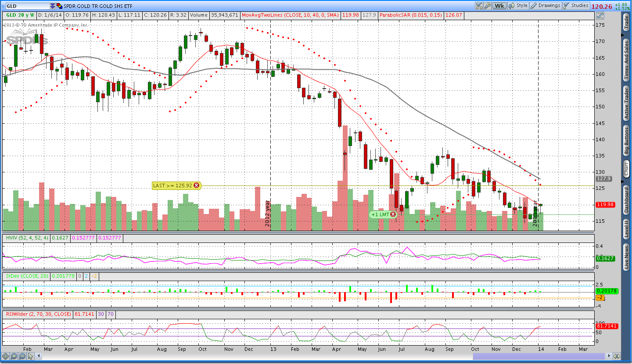Click the scroll right arrow at bottom
632x364 pixels.
point(608,356)
